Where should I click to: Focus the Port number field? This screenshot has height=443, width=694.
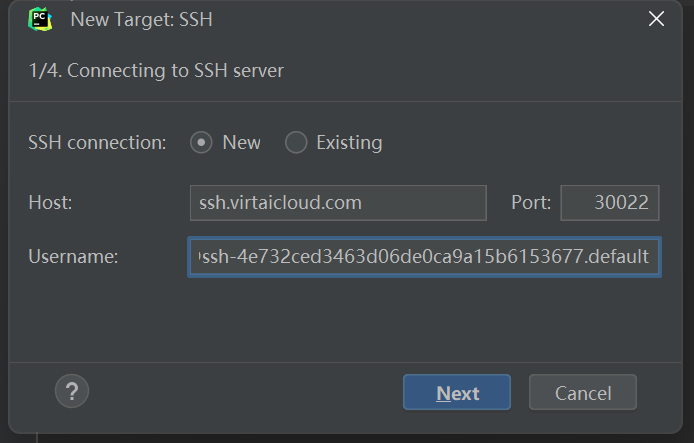(x=610, y=203)
